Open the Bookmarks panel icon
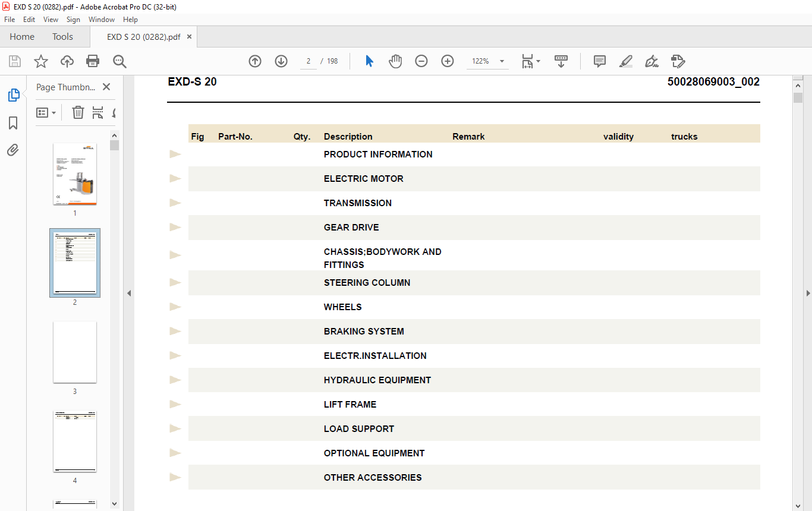812x511 pixels. pos(13,123)
